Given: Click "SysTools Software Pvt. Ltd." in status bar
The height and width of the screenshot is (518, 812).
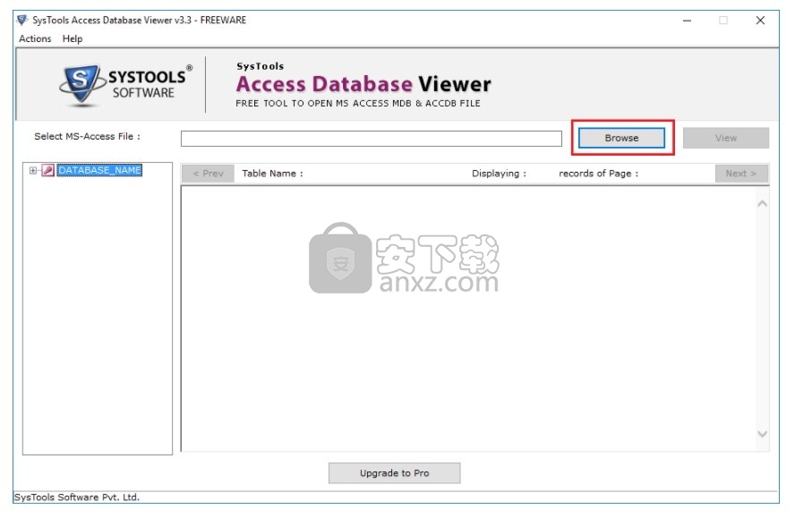Looking at the screenshot, I should click(x=77, y=497).
